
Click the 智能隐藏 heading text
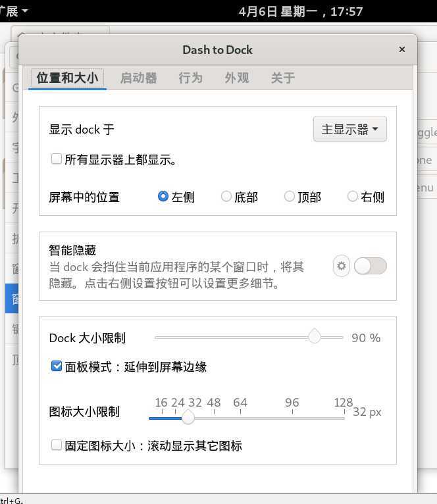[72, 250]
